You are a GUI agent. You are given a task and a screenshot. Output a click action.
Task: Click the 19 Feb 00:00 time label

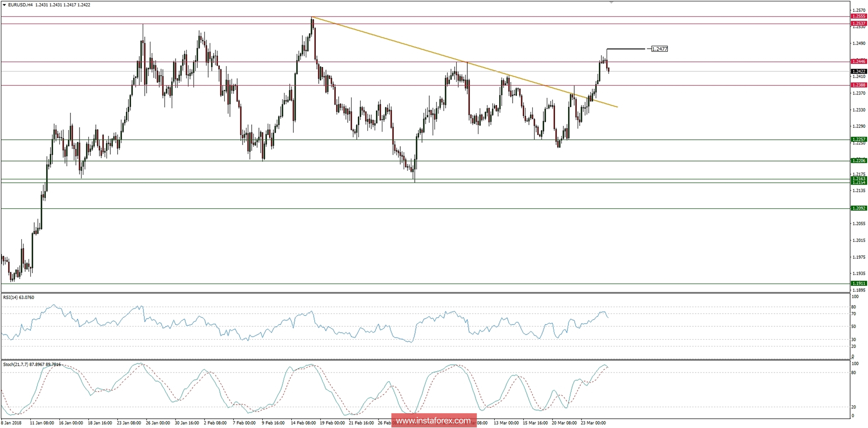pyautogui.click(x=332, y=423)
